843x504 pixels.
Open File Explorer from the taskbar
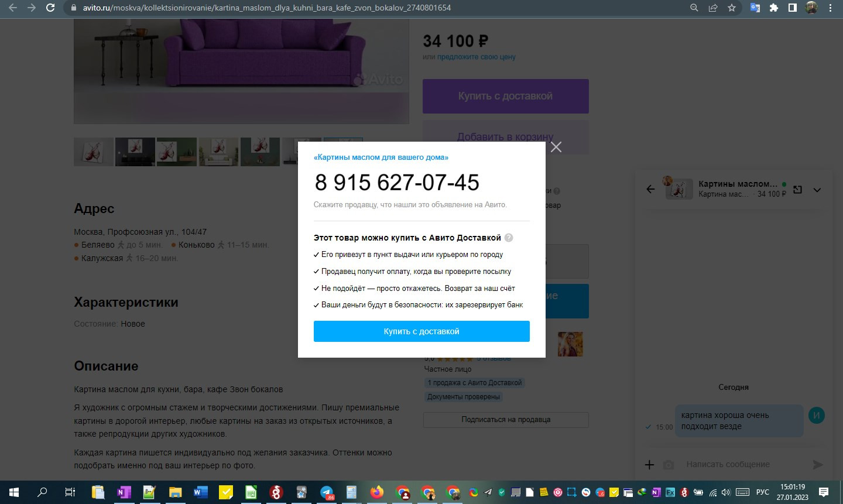[x=175, y=492]
